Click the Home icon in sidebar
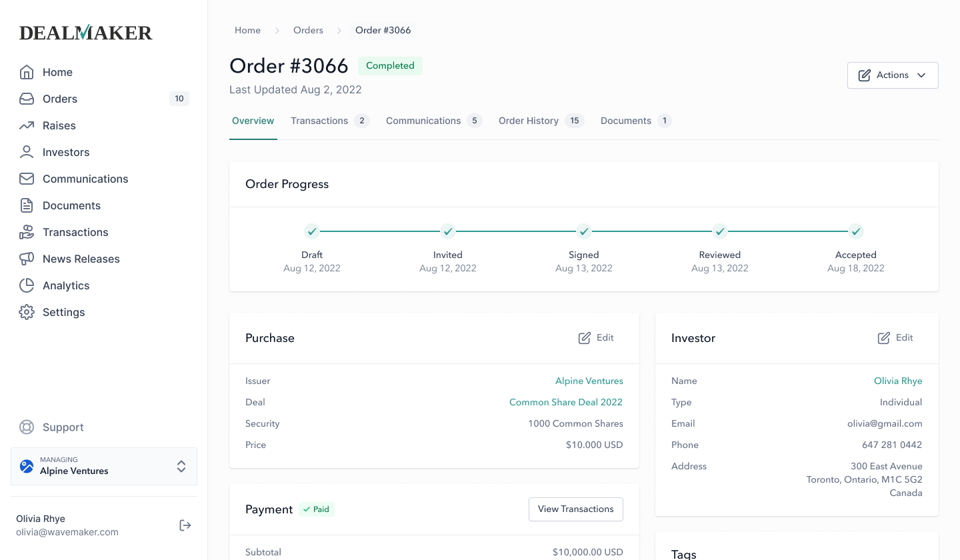960x560 pixels. click(x=27, y=72)
